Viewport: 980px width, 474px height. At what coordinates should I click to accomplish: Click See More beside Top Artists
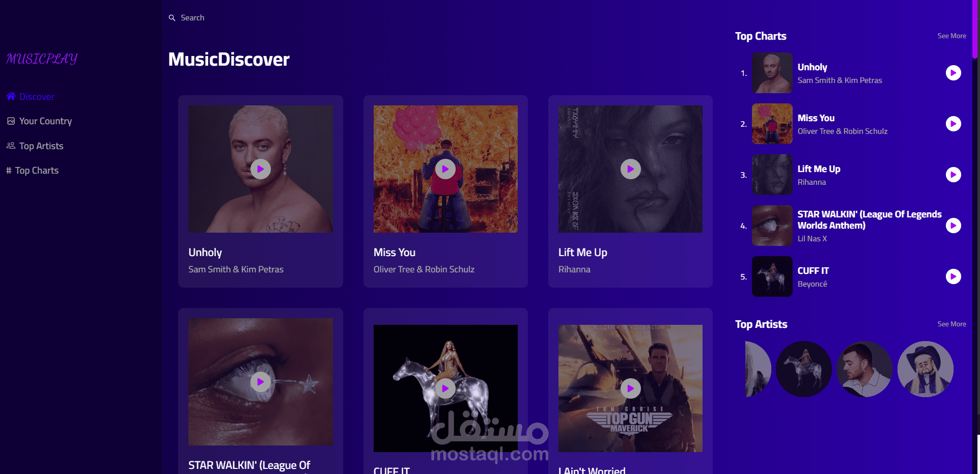(x=951, y=324)
